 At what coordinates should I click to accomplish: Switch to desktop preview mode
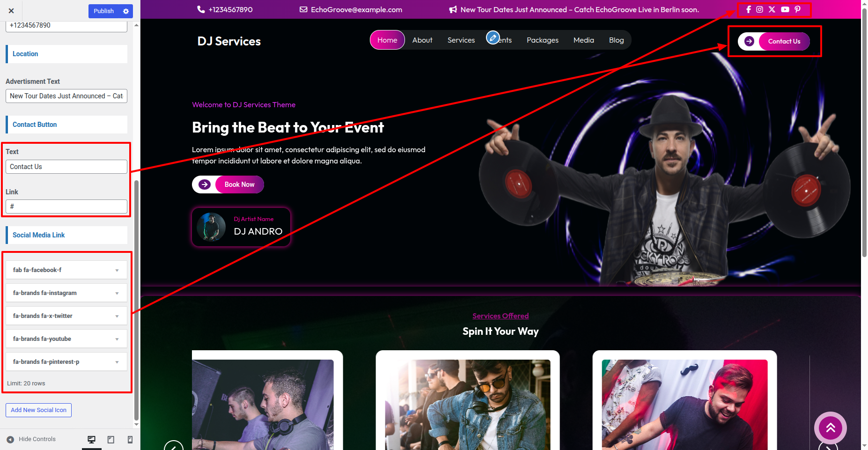tap(92, 439)
